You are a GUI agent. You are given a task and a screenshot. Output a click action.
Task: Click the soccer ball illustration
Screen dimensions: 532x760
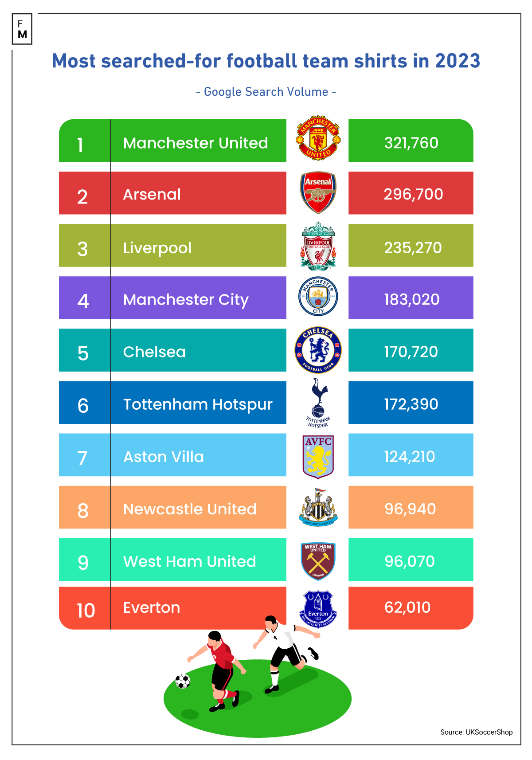coord(183,681)
